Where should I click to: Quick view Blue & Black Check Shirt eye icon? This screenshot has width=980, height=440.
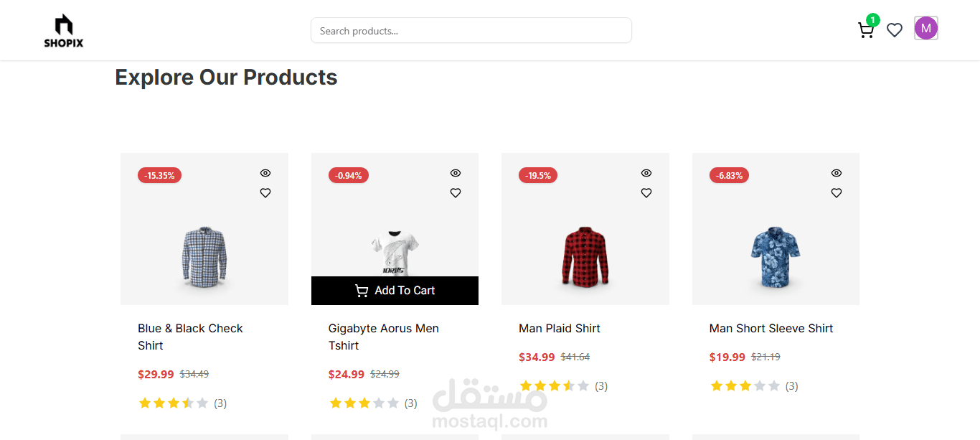[265, 173]
